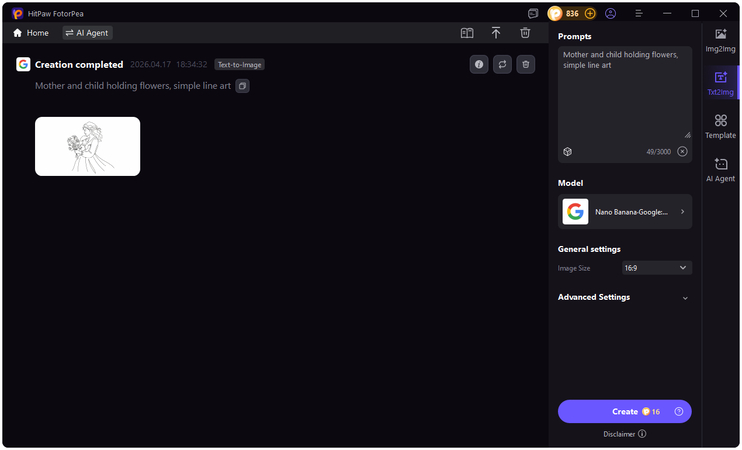
Task: Click the export upload arrow icon
Action: [x=495, y=33]
